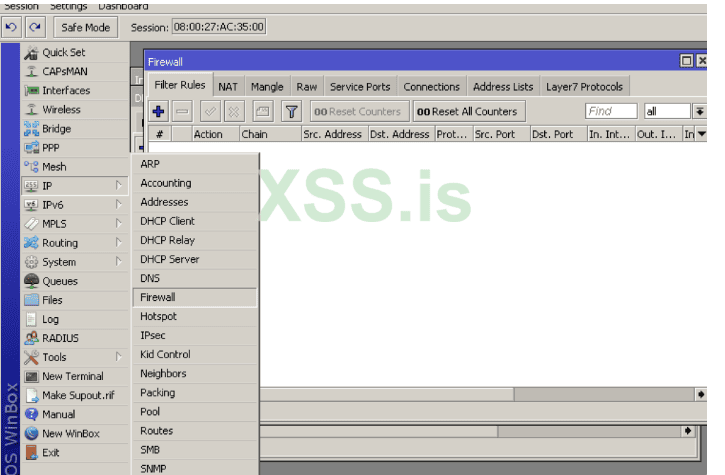Viewport: 725px width, 475px height.
Task: Open the 'all' chain dropdown
Action: pyautogui.click(x=700, y=111)
